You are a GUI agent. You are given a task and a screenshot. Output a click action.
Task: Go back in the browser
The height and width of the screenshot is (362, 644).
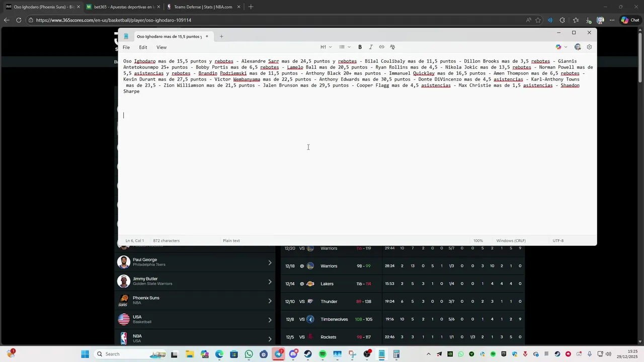(6, 20)
